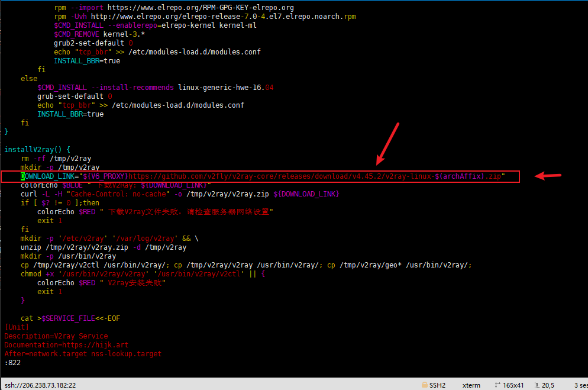588x390 pixels.
Task: Click the red arrow pointing left at the highlighted line
Action: [x=548, y=176]
